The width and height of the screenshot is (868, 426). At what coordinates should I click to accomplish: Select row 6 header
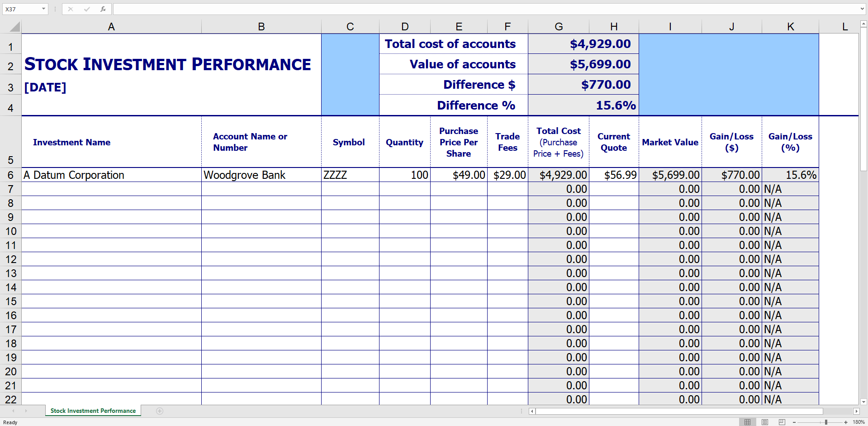[11, 175]
